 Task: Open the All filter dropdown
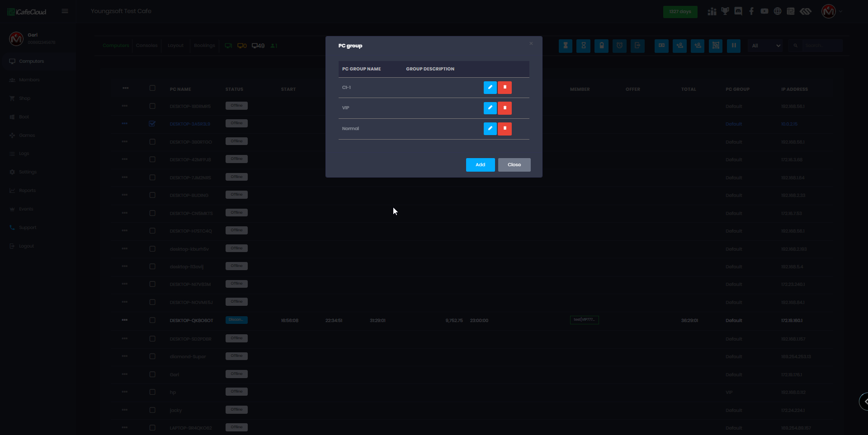click(765, 46)
